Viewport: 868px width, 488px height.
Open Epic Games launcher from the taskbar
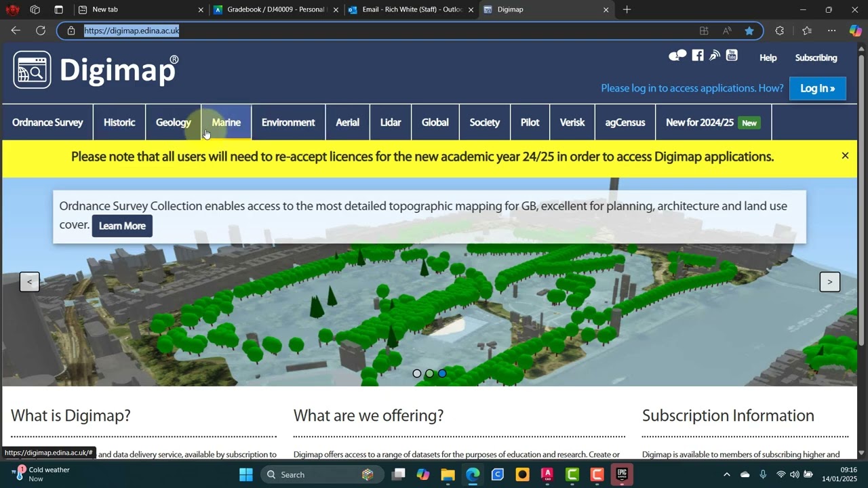622,474
